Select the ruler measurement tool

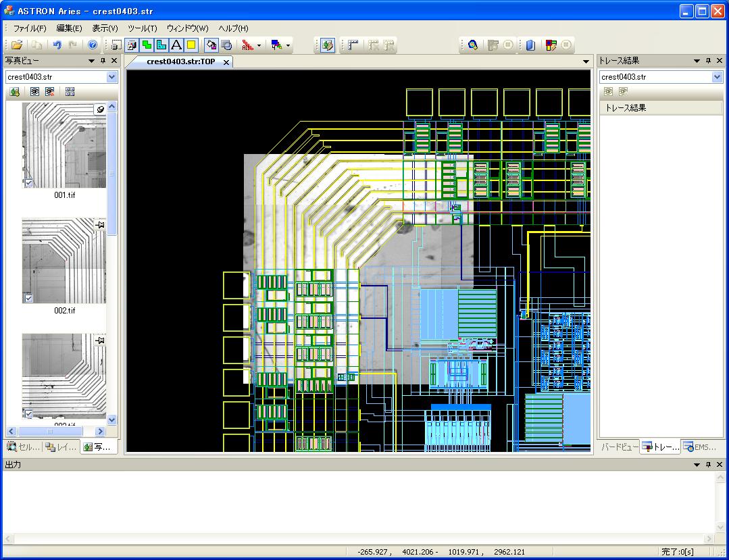point(353,45)
